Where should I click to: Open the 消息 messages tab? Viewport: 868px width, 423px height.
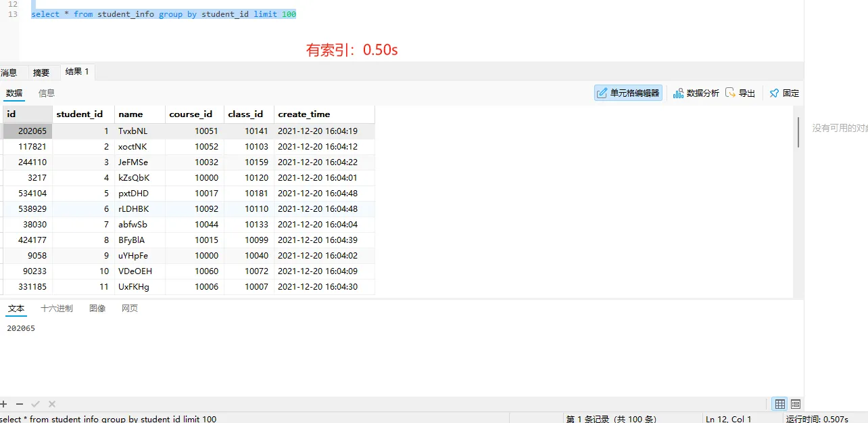(9, 72)
